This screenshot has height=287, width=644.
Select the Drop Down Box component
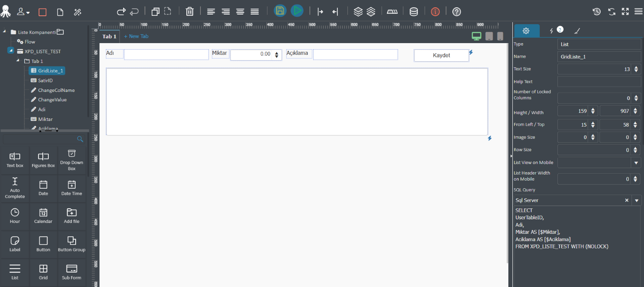pyautogui.click(x=72, y=160)
